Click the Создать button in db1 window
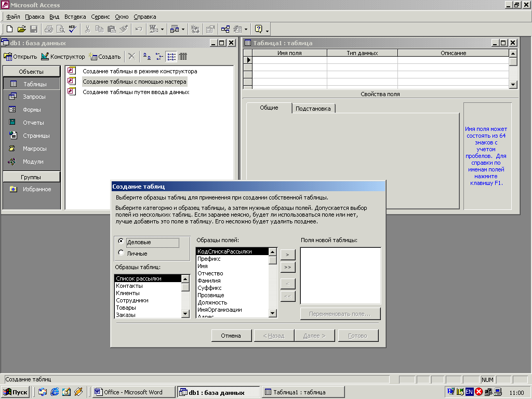This screenshot has width=532, height=399. point(105,57)
